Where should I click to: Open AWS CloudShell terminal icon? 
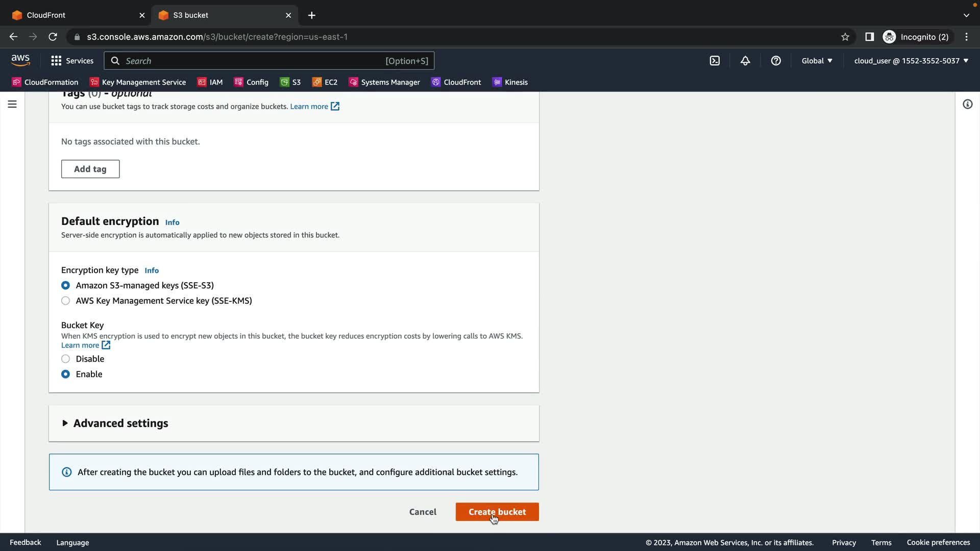(715, 61)
